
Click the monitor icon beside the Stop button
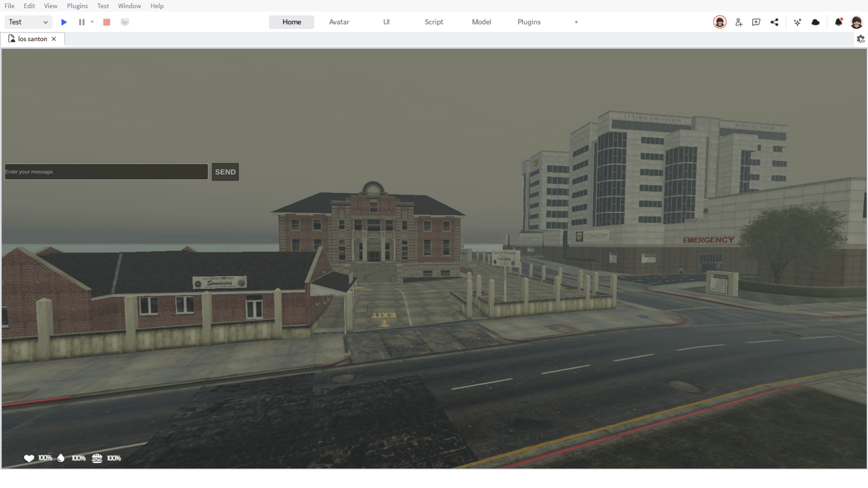[x=124, y=22]
